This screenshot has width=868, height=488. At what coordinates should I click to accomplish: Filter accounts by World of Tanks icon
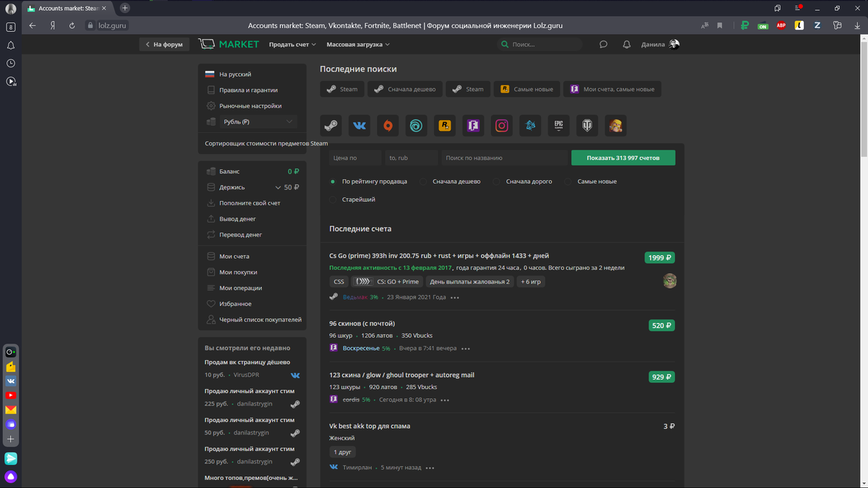pyautogui.click(x=587, y=125)
